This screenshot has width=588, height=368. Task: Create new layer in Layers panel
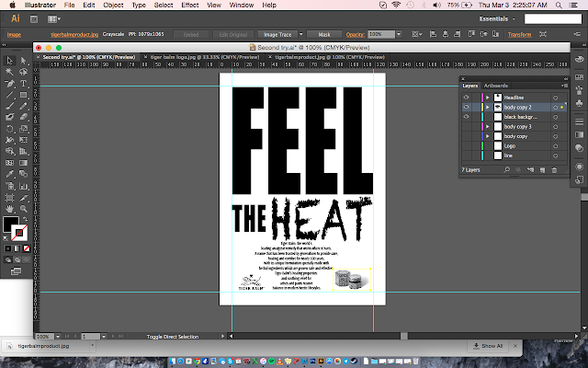tap(542, 170)
